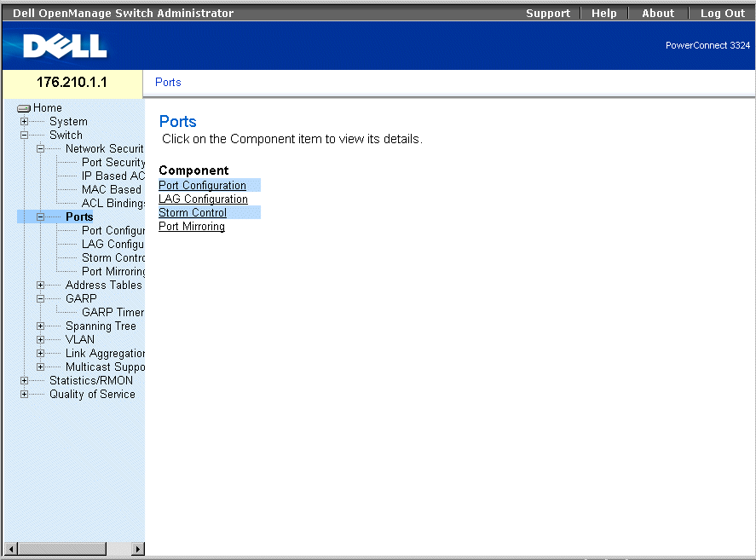
Task: Collapse the Ports tree node
Action: 41,217
